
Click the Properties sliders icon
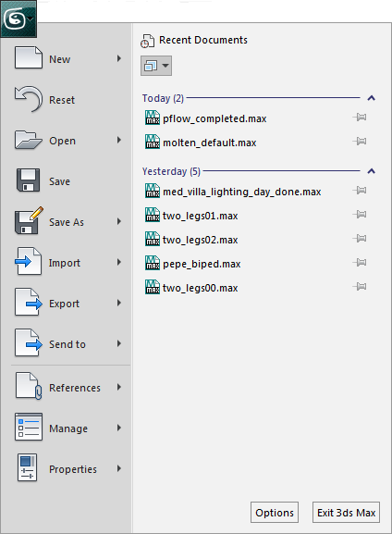(x=27, y=467)
